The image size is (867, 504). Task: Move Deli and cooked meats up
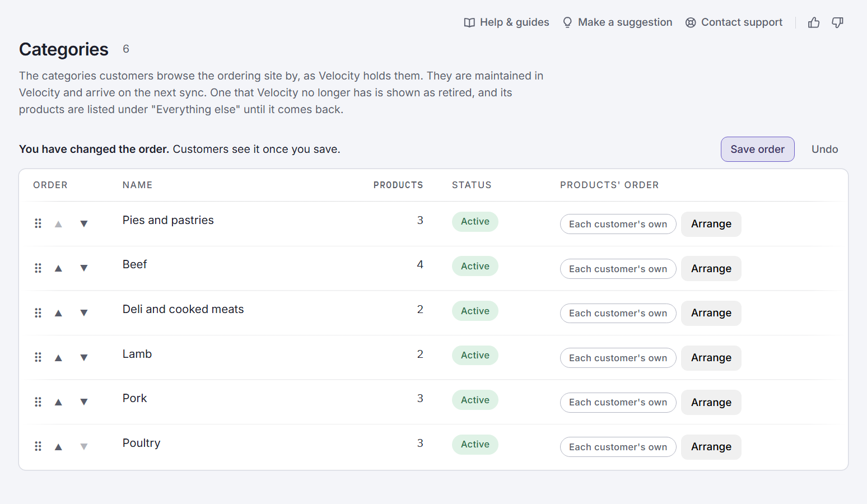tap(58, 313)
